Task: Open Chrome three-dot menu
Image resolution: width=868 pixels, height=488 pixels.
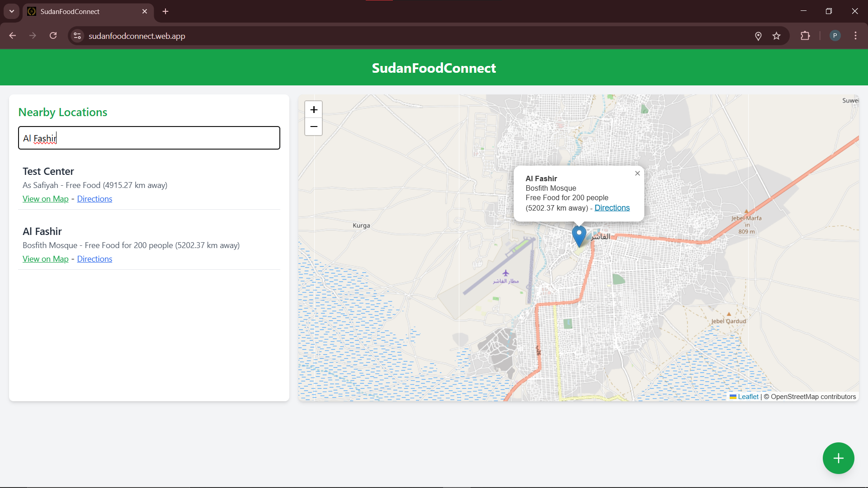Action: click(855, 36)
